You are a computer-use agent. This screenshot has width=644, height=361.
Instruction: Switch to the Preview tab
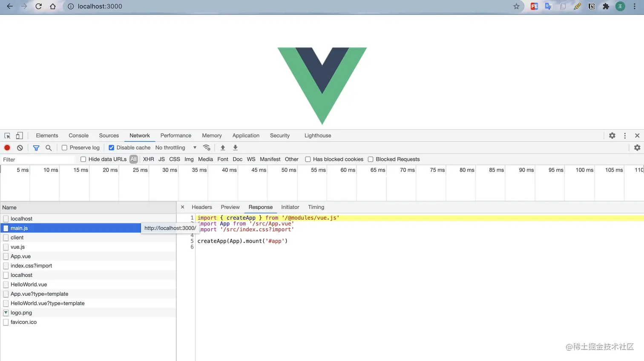click(x=230, y=207)
